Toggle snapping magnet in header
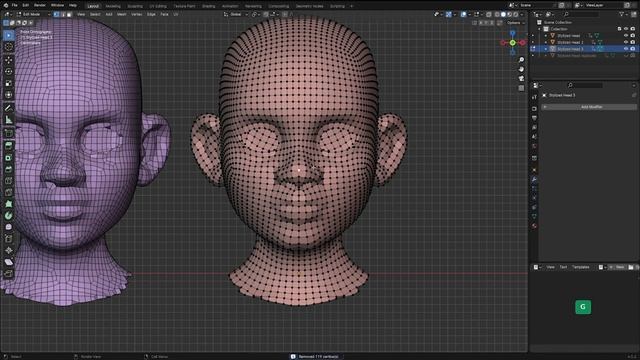The height and width of the screenshot is (360, 640). click(266, 14)
